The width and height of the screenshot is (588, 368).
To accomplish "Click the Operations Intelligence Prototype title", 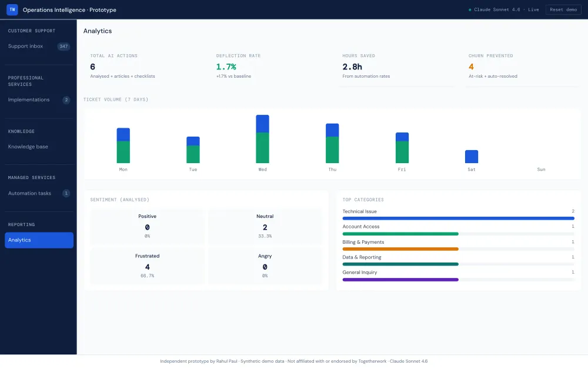I will pyautogui.click(x=69, y=10).
